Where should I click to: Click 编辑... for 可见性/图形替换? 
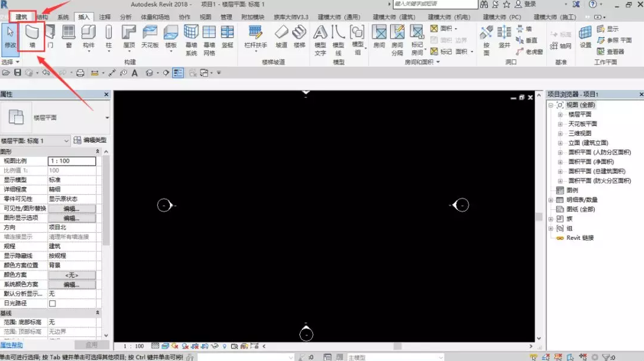(72, 209)
